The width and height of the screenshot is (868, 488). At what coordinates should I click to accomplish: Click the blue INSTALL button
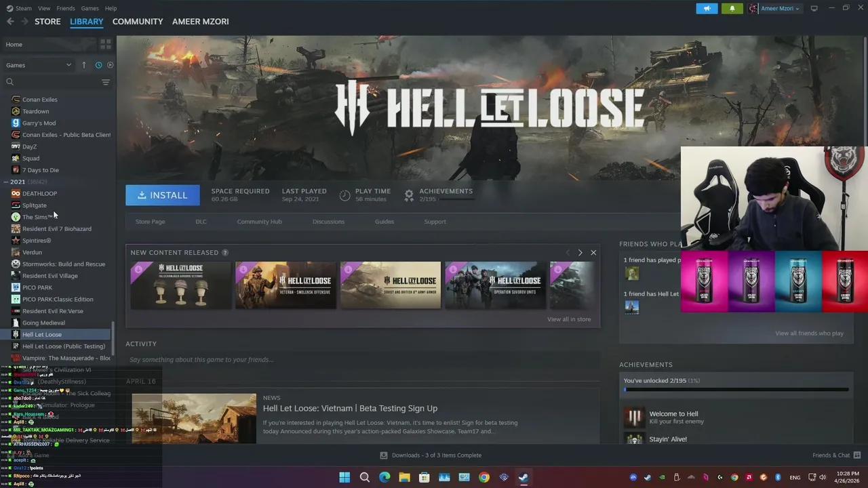click(163, 195)
